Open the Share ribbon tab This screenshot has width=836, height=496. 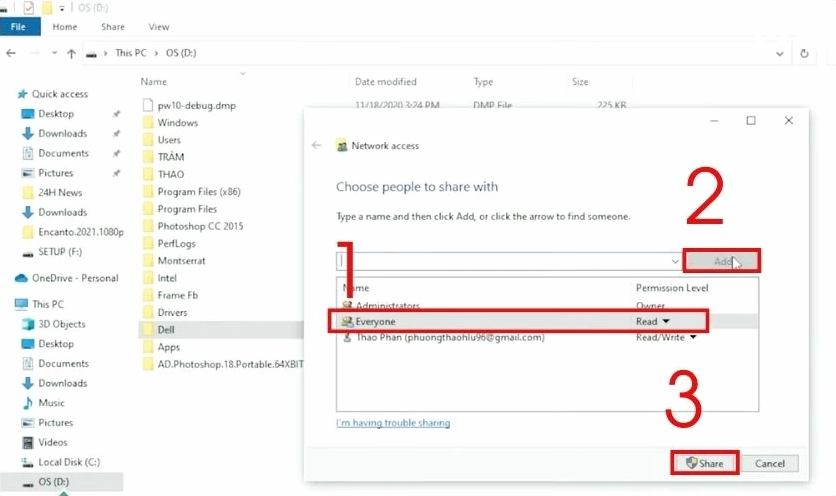[x=112, y=27]
